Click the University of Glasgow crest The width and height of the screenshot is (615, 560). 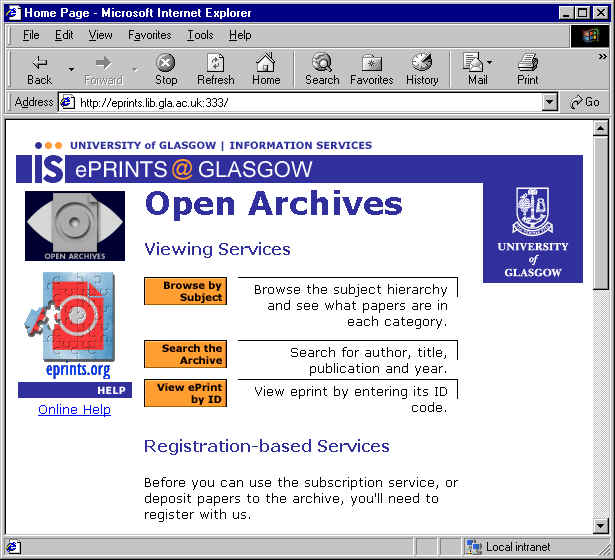tap(532, 211)
